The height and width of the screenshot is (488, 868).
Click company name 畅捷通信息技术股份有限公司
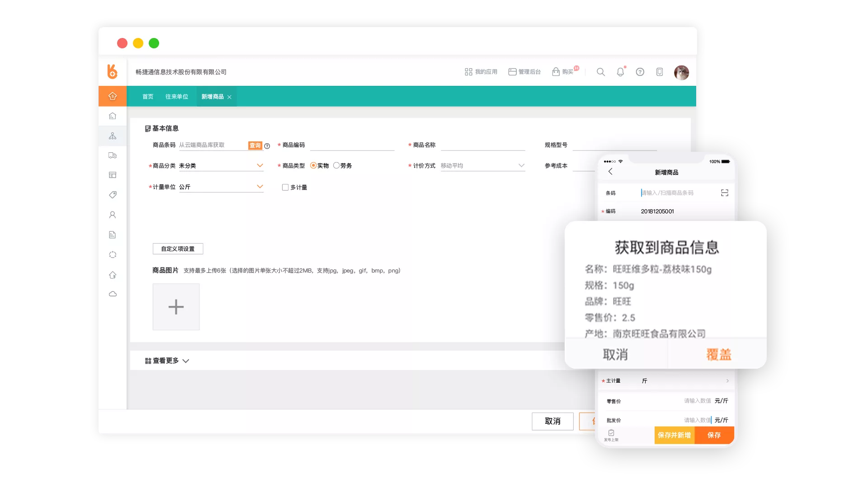(x=181, y=72)
